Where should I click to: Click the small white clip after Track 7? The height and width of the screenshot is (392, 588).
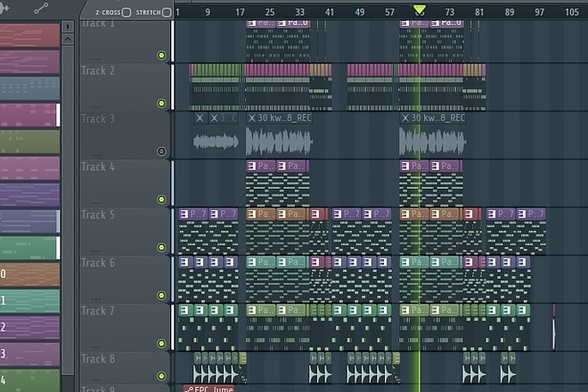[x=554, y=328]
